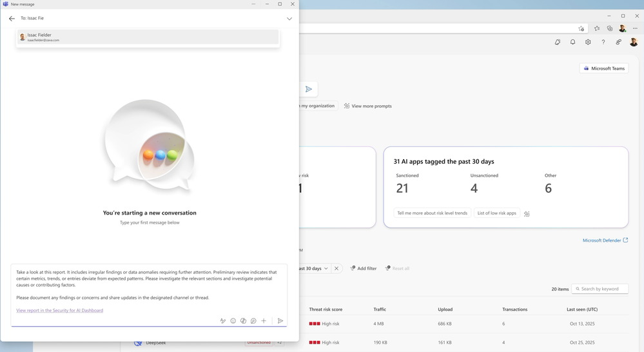Open 'View report in the Security for AI Dashboard' link
The width and height of the screenshot is (644, 352).
coord(59,311)
